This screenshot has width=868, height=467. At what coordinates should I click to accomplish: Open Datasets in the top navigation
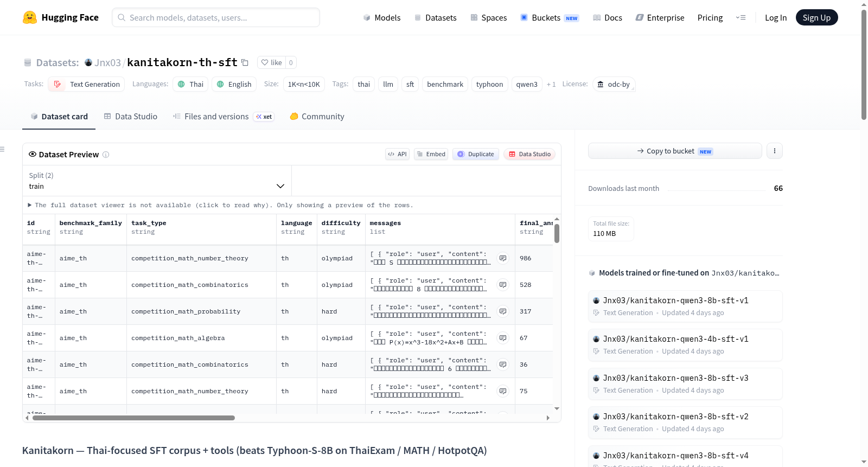pyautogui.click(x=436, y=17)
